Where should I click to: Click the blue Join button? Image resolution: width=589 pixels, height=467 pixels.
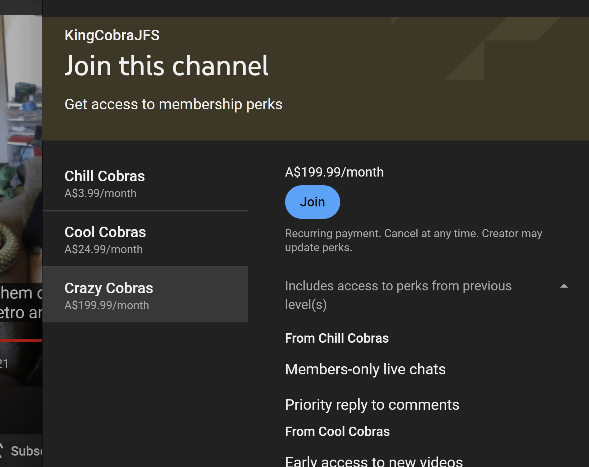point(312,202)
